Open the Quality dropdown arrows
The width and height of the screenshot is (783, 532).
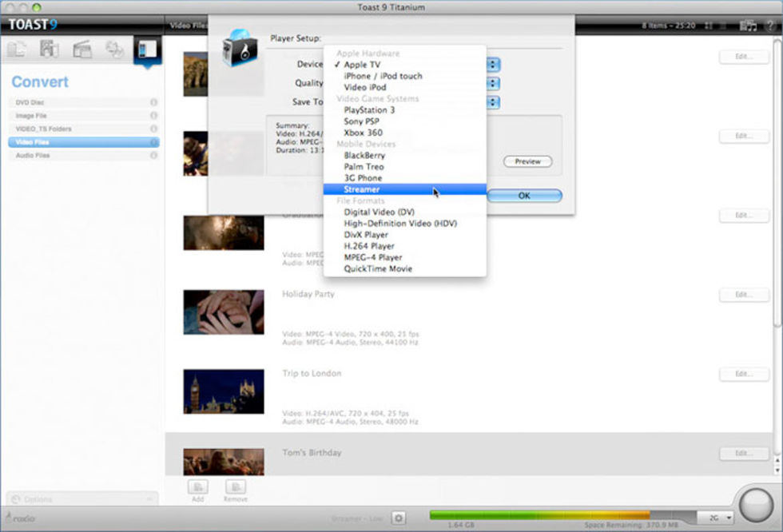(x=494, y=83)
